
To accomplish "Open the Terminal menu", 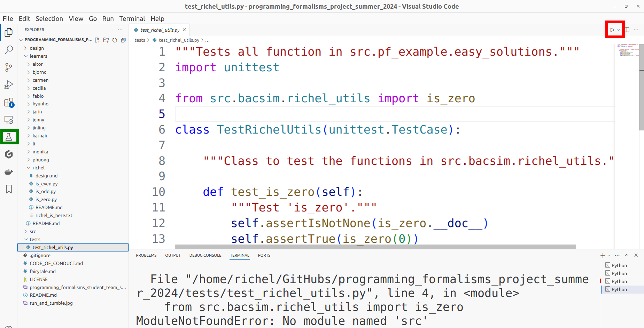I will click(x=132, y=18).
